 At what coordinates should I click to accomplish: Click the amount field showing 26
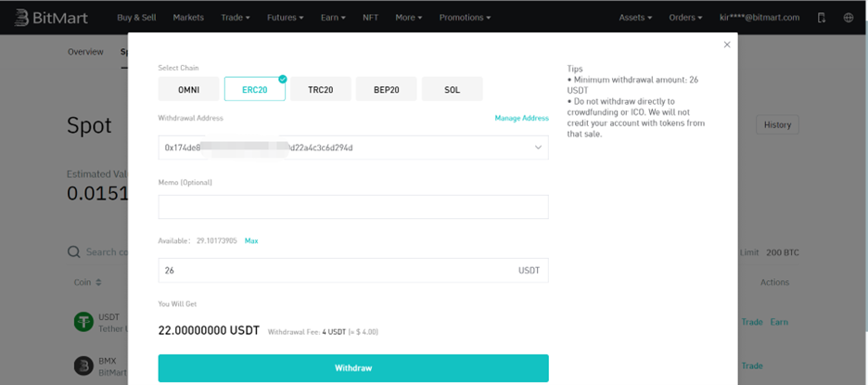coord(353,270)
